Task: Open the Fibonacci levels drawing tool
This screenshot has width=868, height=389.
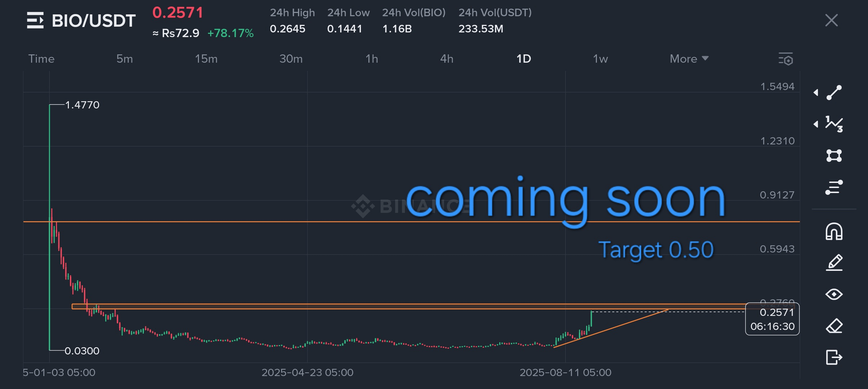Action: pyautogui.click(x=834, y=187)
